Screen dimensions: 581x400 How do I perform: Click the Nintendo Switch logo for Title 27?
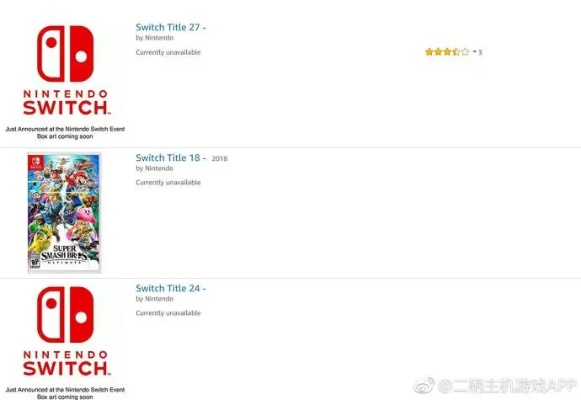[x=65, y=70]
